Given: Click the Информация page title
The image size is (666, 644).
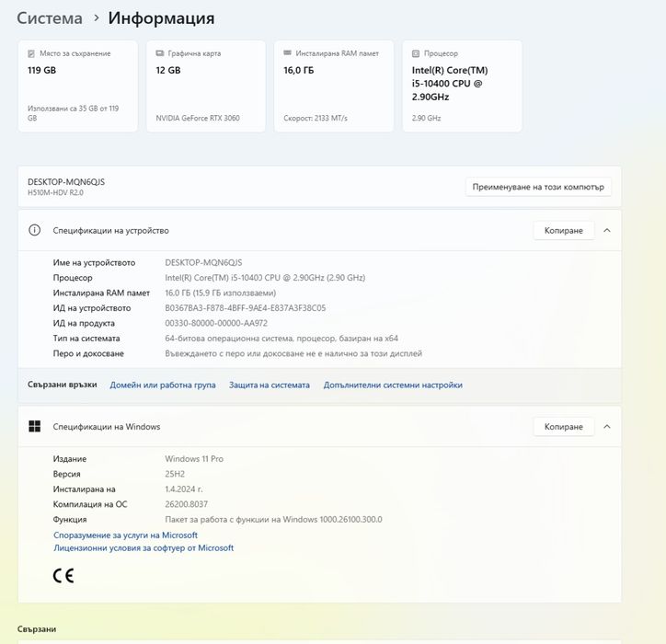Looking at the screenshot, I should 161,18.
